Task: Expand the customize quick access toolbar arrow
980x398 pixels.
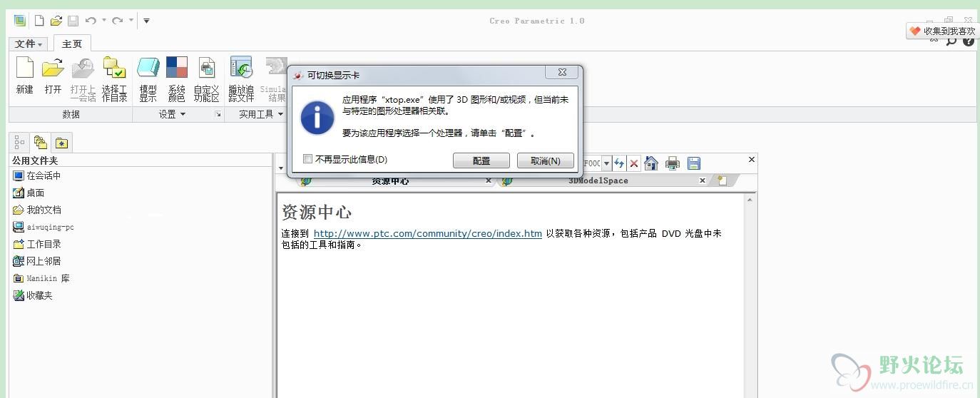Action: coord(146,21)
